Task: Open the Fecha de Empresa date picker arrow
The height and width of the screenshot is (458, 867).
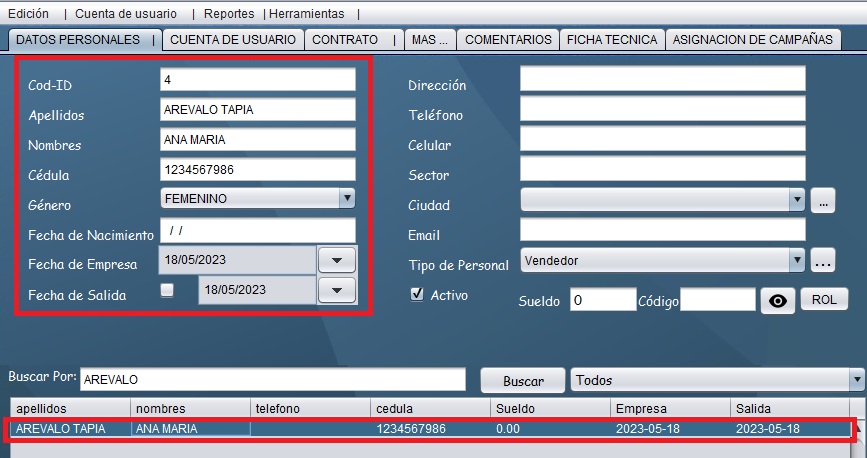Action: coord(336,260)
